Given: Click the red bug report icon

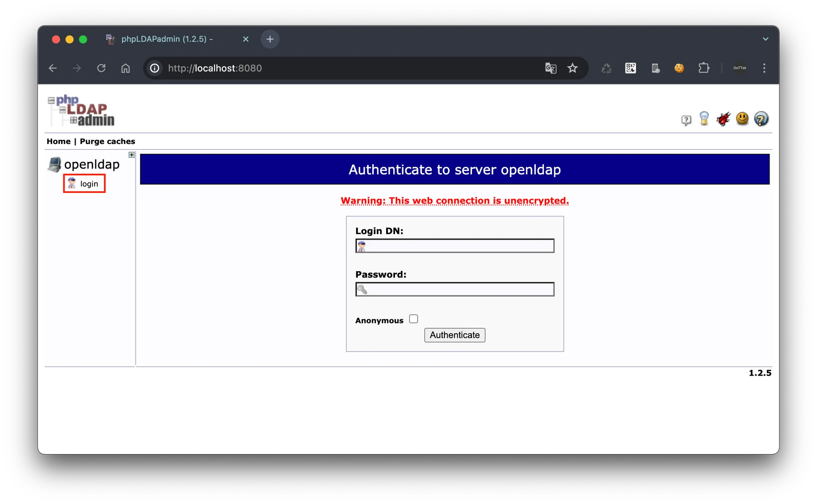Looking at the screenshot, I should click(x=723, y=119).
